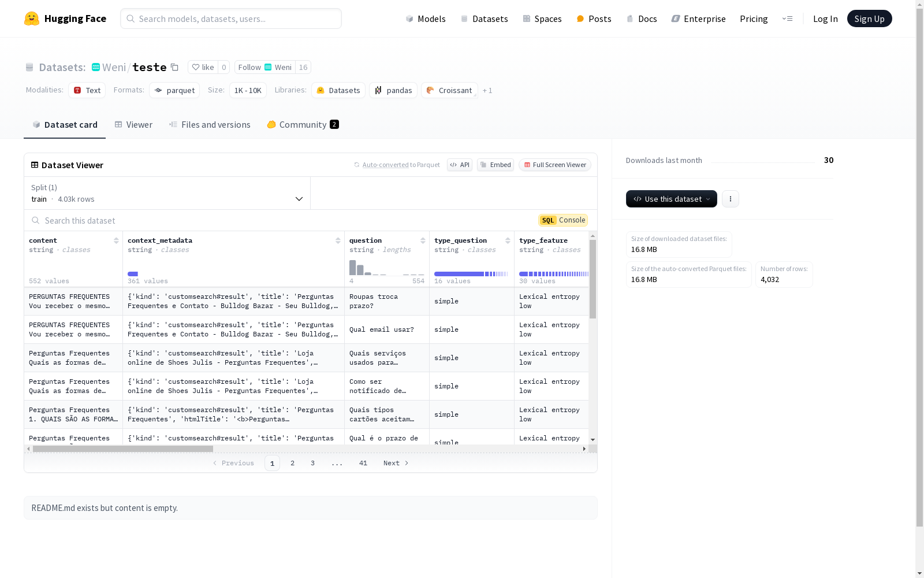
Task: Expand the train split dropdown
Action: pyautogui.click(x=167, y=193)
